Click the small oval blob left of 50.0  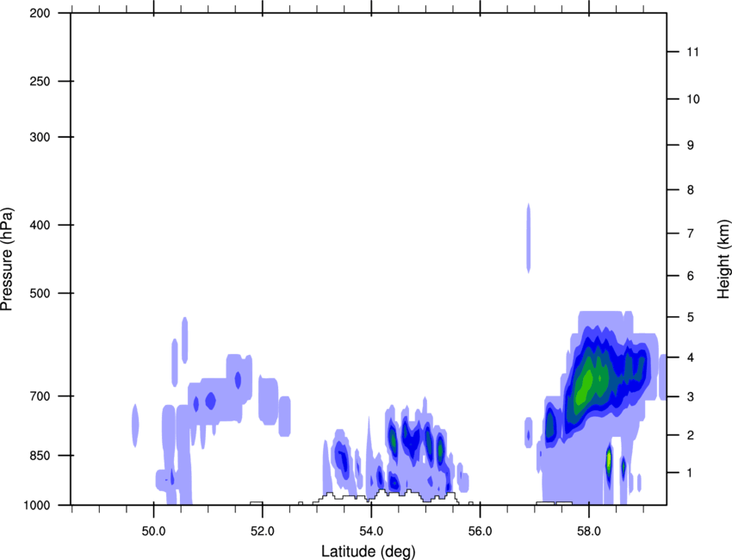(135, 426)
